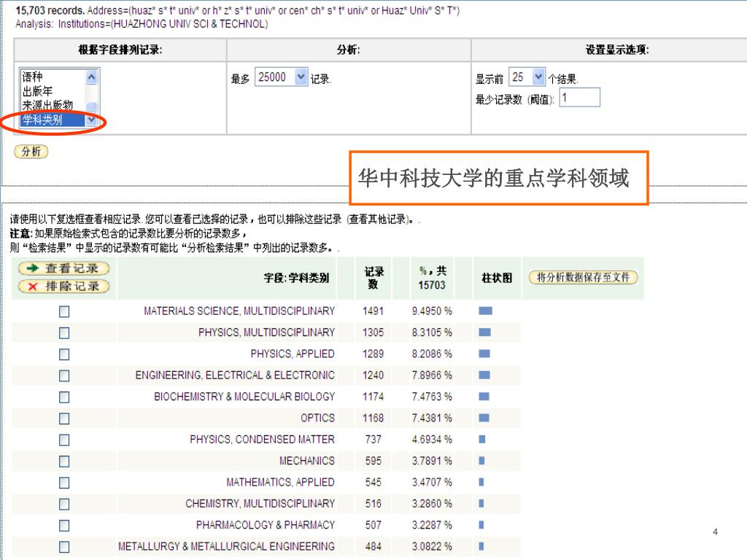Open the show top 25 results dropdown
The image size is (747, 560).
527,77
